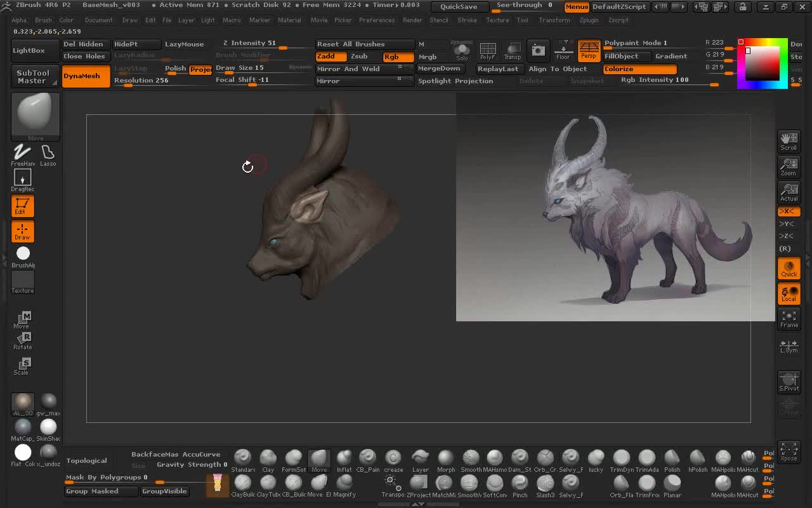
Task: Activate the Scale transform tool
Action: coord(23,366)
